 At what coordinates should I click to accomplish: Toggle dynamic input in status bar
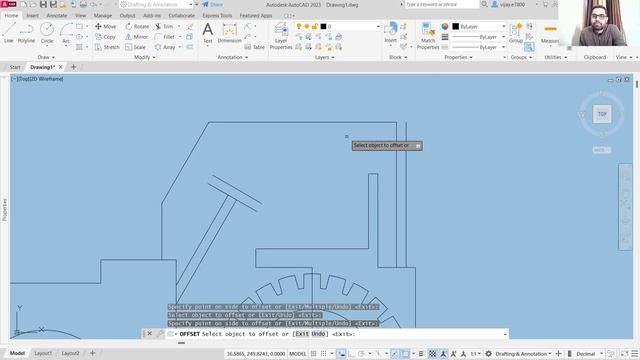341,353
